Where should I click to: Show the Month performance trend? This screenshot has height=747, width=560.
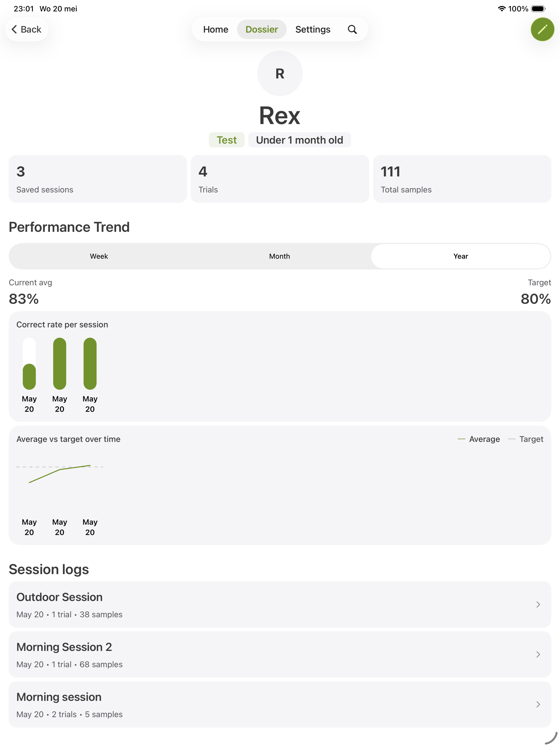click(279, 256)
